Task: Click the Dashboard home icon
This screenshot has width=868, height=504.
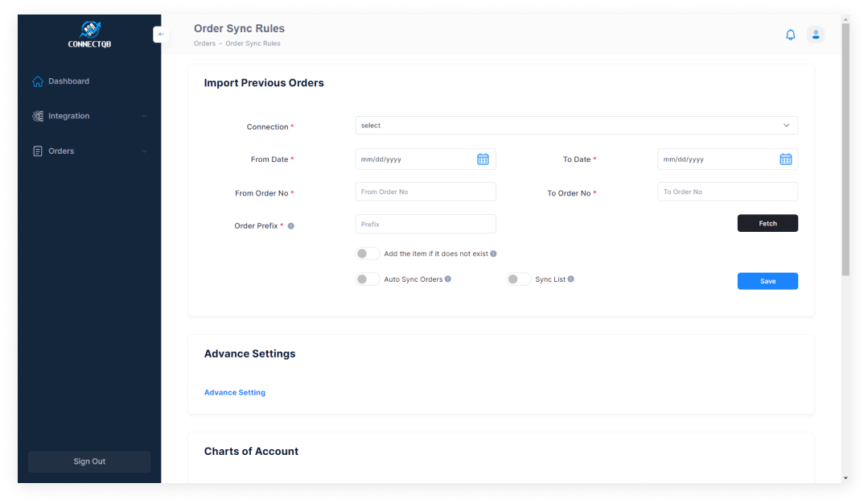Action: [x=38, y=81]
